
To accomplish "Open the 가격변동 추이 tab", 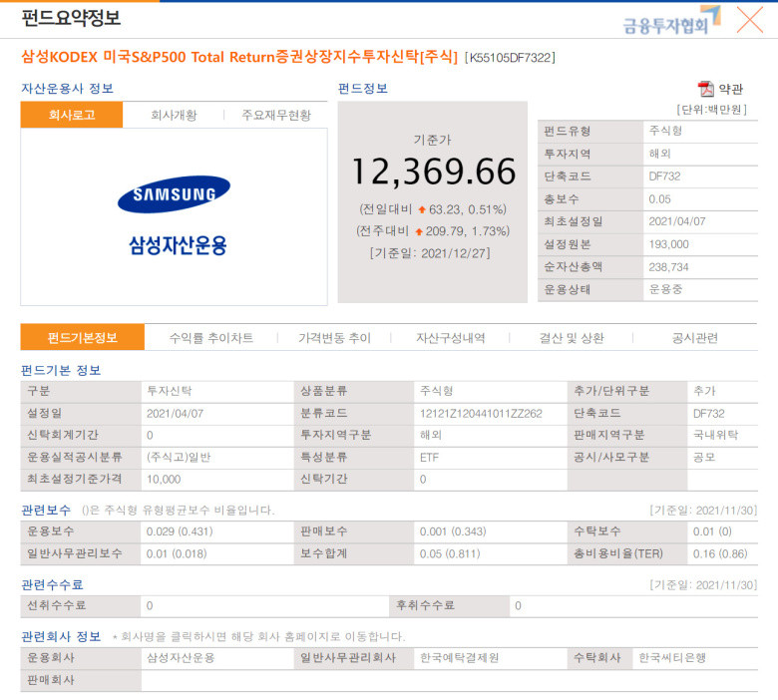I will pyautogui.click(x=334, y=338).
